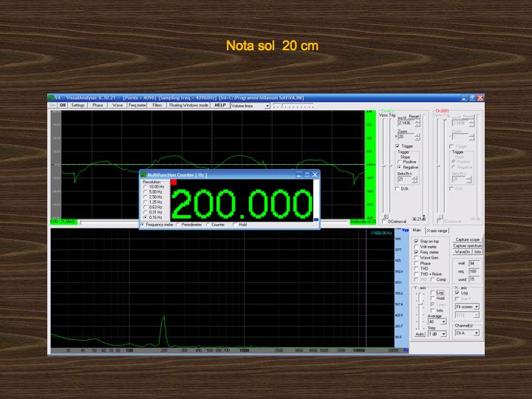Enable the Volt meter checkbox
The width and height of the screenshot is (532, 399).
coord(416,247)
